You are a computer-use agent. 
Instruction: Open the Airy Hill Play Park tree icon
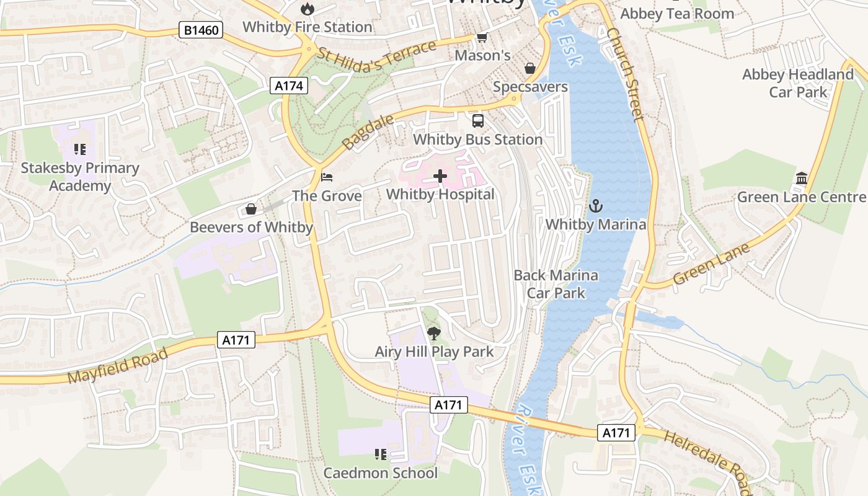(x=434, y=334)
